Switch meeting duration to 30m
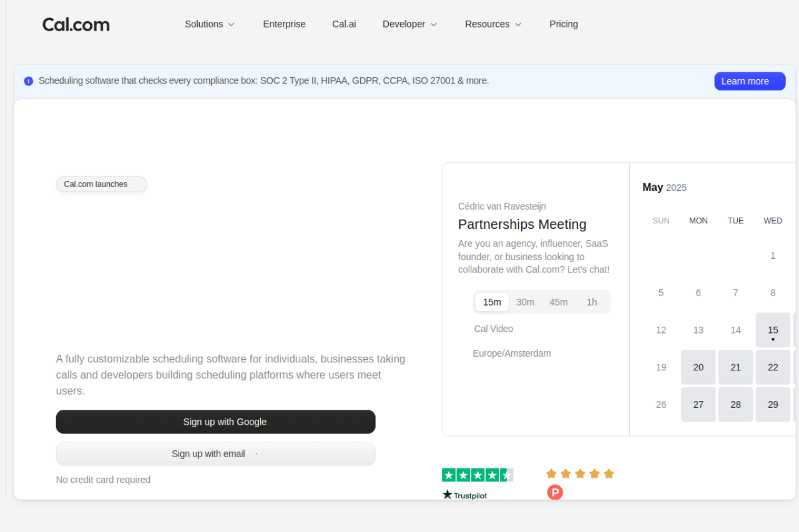Viewport: 799px width, 532px height. [525, 302]
